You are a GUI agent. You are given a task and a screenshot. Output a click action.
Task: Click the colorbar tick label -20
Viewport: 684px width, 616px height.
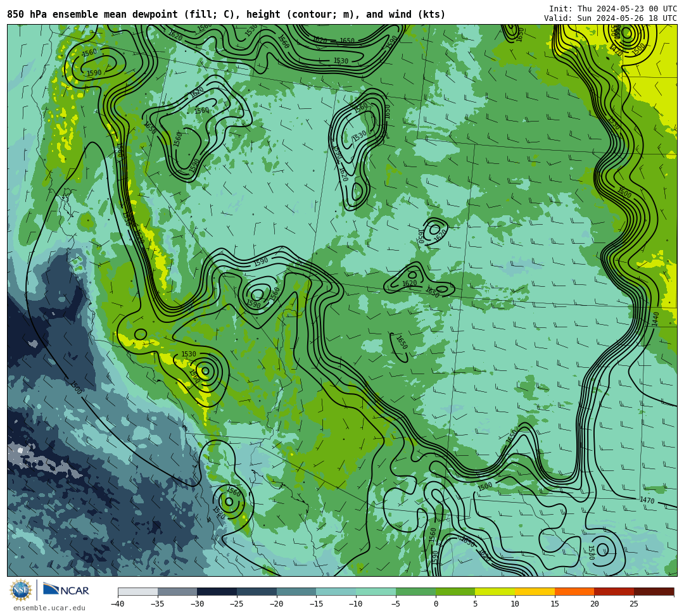click(x=277, y=604)
